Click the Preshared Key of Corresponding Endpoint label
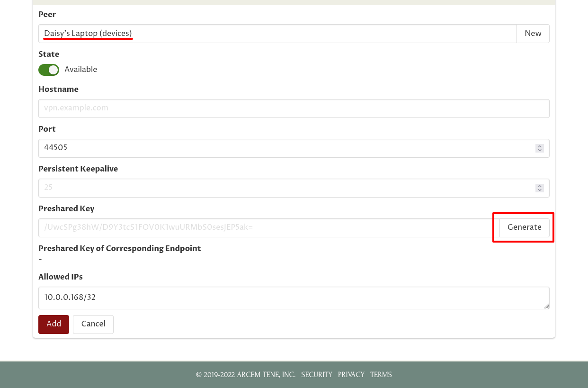Viewport: 588px width, 388px height. [x=120, y=249]
